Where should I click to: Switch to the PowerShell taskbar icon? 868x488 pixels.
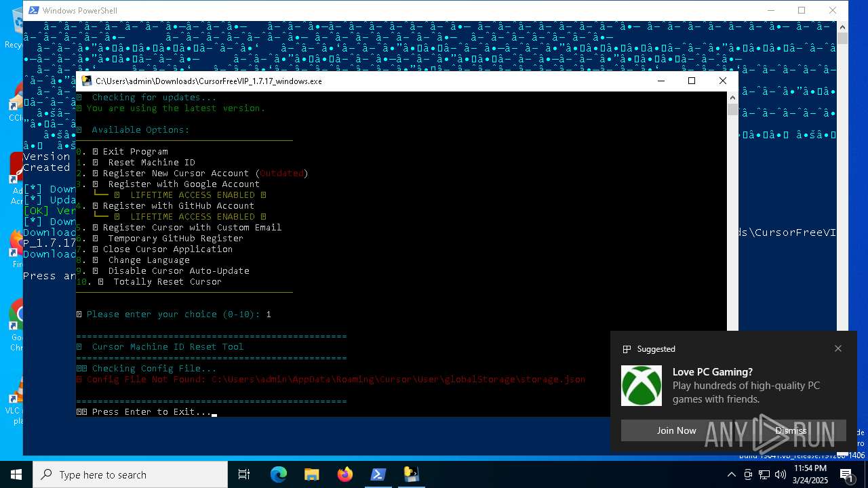point(378,474)
